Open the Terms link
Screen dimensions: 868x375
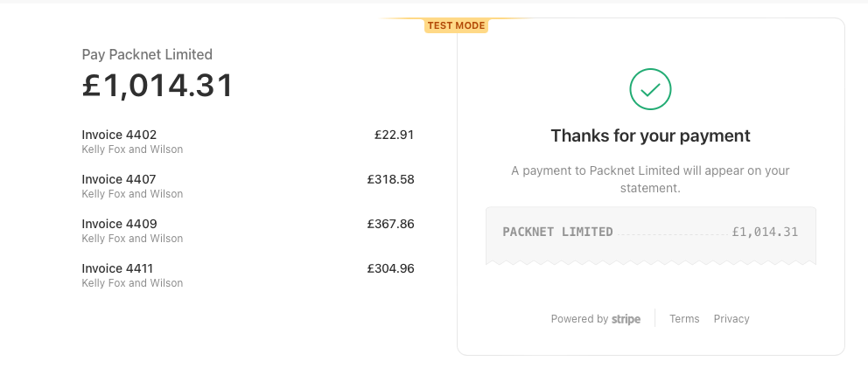[x=684, y=318]
